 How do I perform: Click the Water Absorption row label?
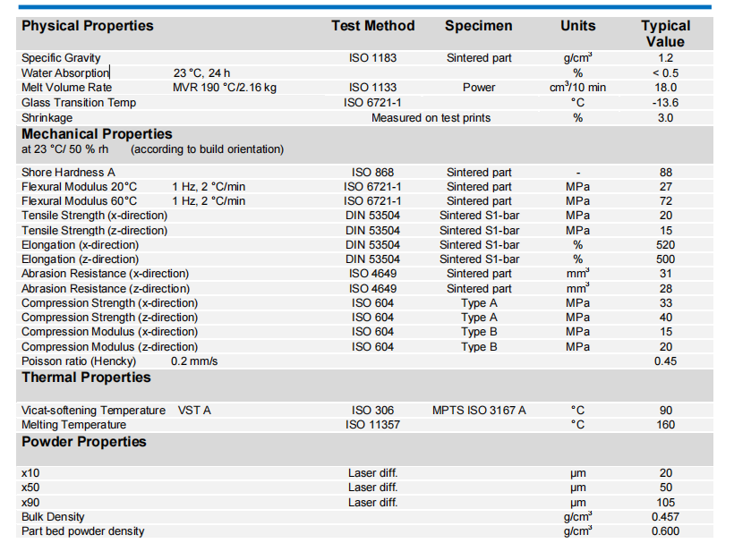(x=64, y=72)
